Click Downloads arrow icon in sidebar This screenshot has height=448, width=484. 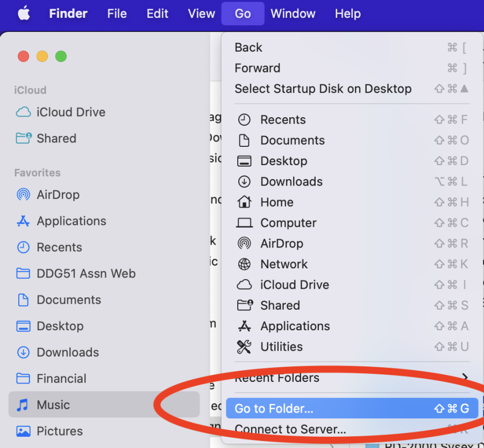(x=23, y=352)
